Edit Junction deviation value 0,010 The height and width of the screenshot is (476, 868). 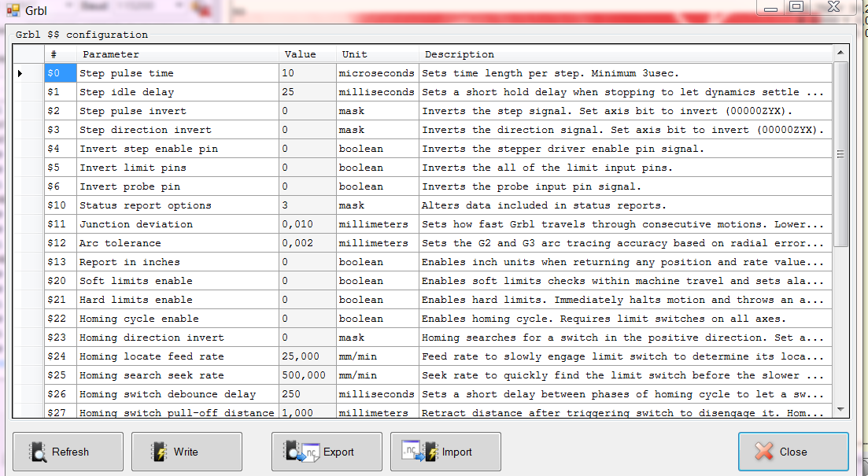pos(308,223)
